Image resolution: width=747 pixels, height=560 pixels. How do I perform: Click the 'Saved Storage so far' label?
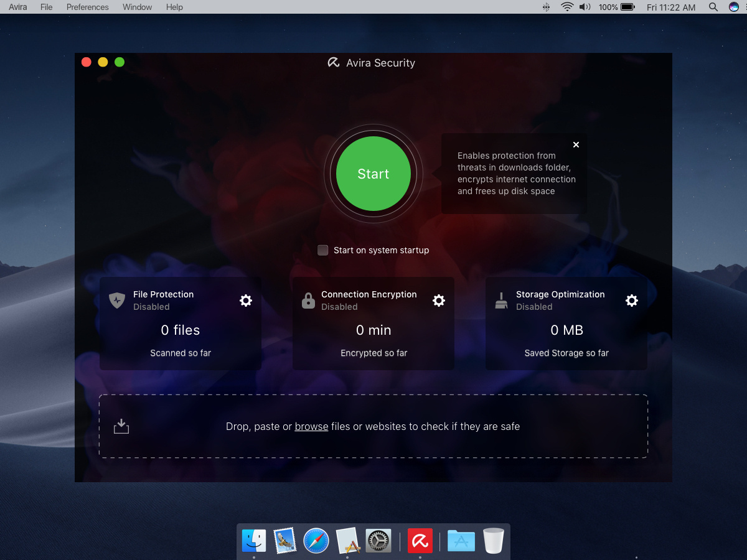566,353
